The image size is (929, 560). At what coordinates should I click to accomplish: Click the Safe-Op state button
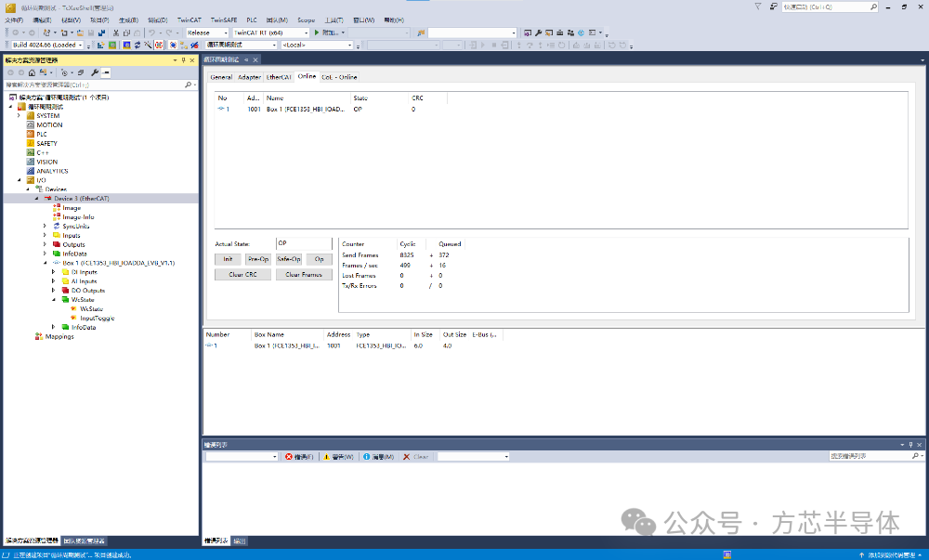(289, 259)
